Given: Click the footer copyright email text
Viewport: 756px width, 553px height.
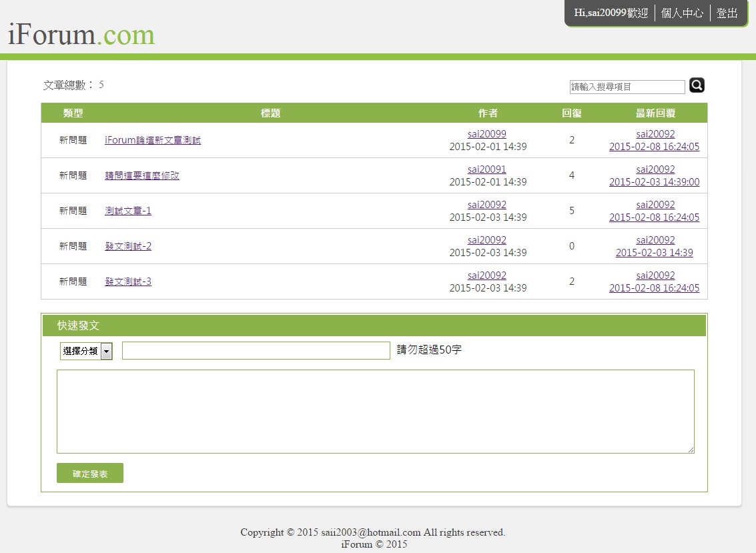Looking at the screenshot, I should 371,532.
